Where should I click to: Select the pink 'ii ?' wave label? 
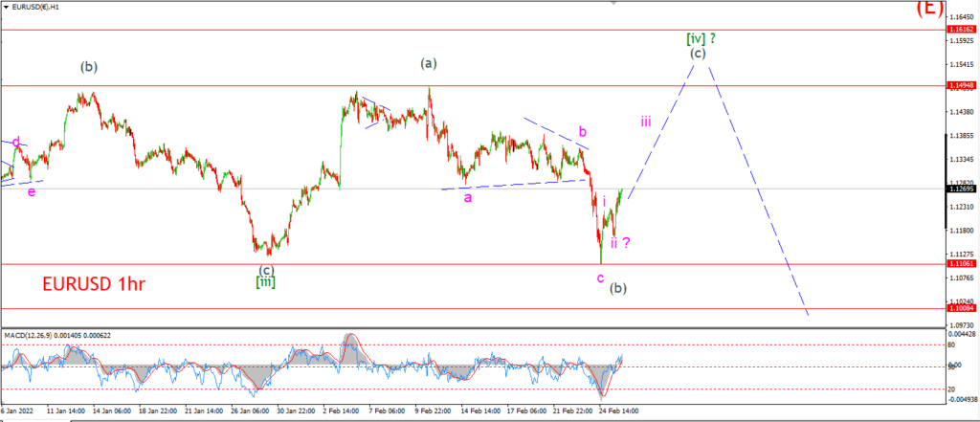tap(620, 243)
